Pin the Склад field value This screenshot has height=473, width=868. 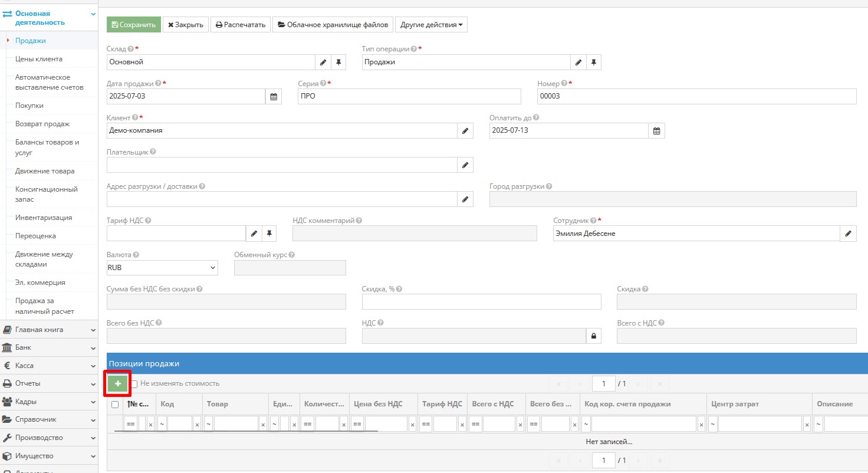338,62
